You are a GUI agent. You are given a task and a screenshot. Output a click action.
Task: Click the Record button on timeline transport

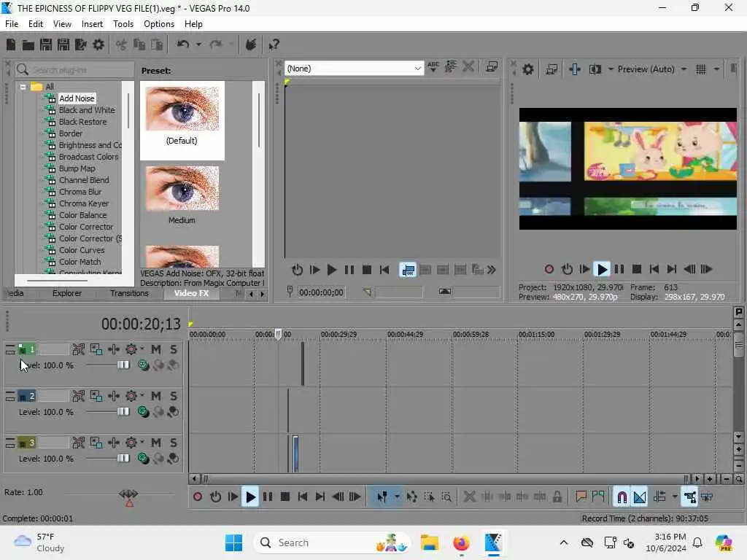pyautogui.click(x=197, y=497)
